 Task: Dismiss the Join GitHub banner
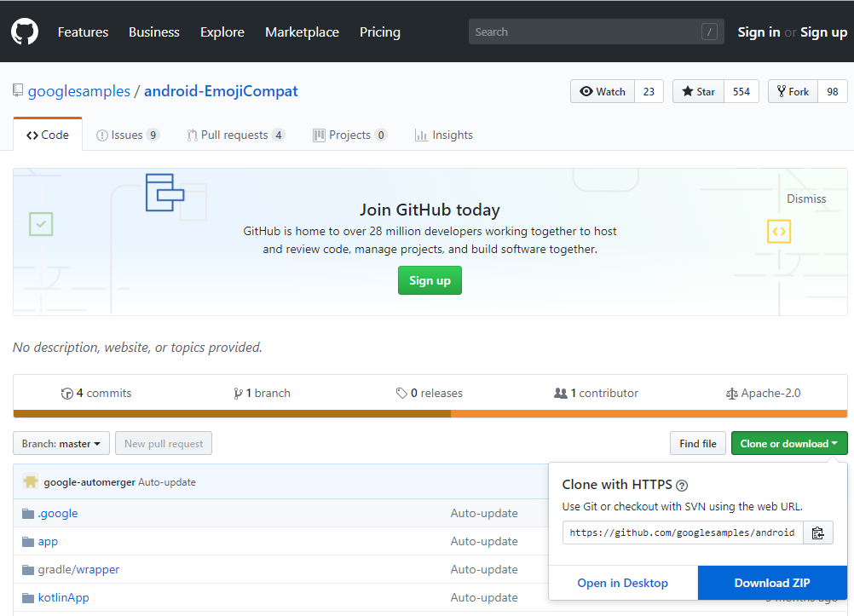click(x=806, y=199)
